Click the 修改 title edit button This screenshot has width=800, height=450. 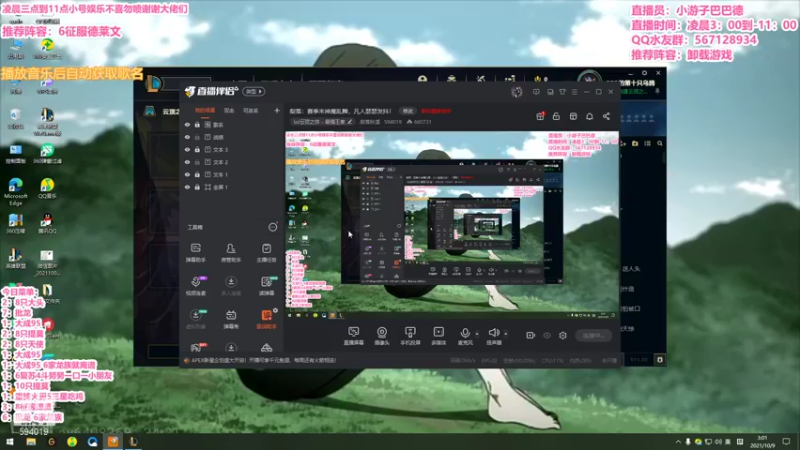coord(407,111)
